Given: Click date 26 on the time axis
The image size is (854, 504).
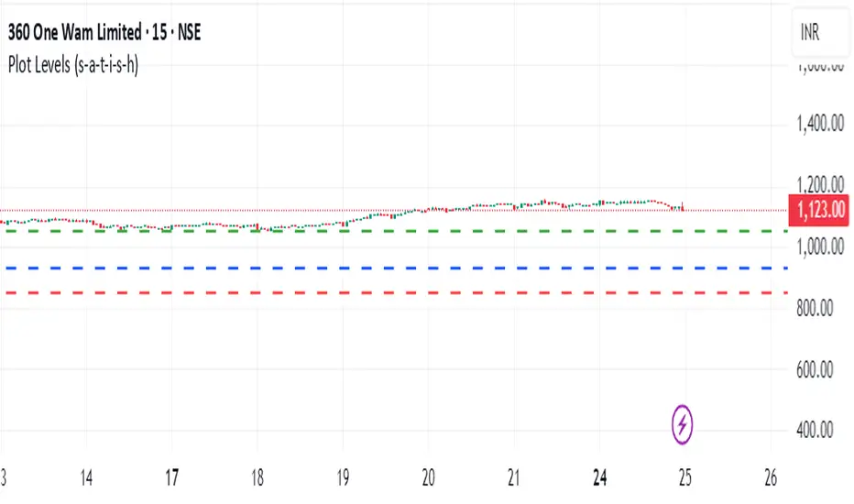Looking at the screenshot, I should (770, 477).
